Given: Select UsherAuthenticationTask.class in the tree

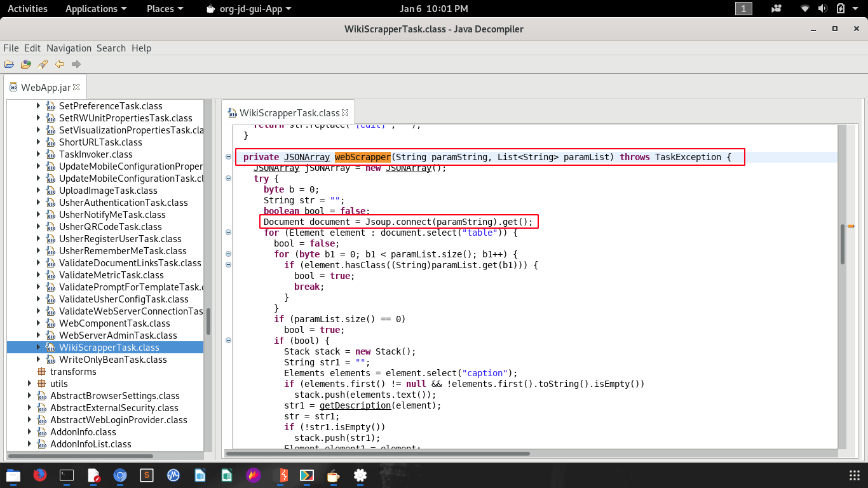Looking at the screenshot, I should 123,203.
